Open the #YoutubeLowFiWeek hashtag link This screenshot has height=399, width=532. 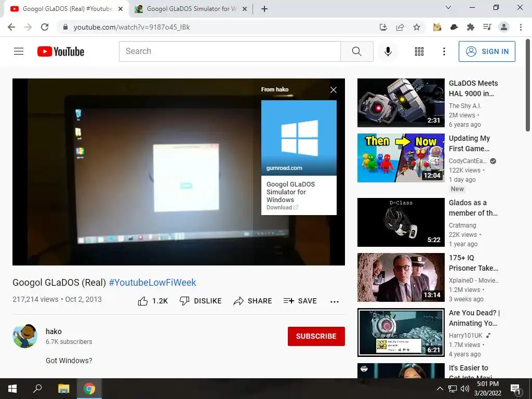152,282
